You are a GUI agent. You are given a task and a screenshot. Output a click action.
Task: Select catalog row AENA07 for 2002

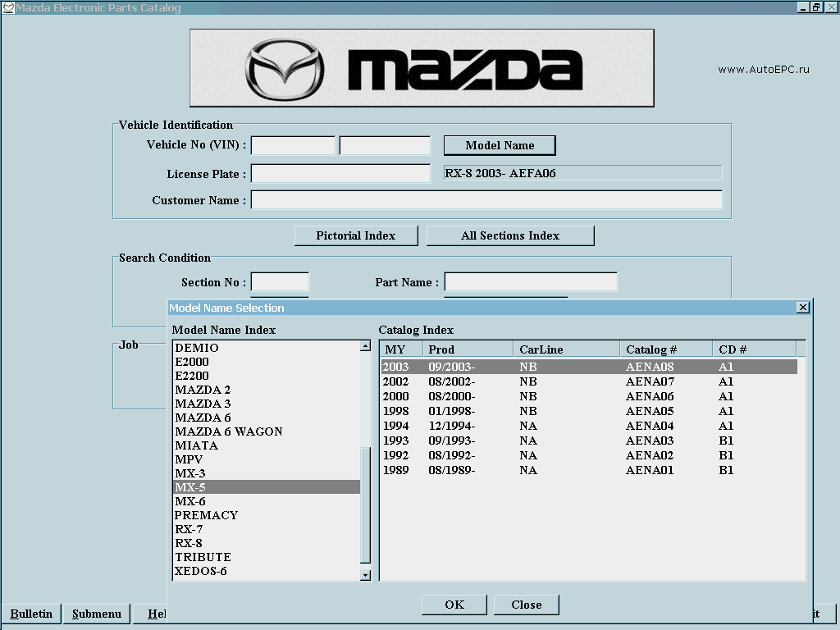[x=589, y=381]
